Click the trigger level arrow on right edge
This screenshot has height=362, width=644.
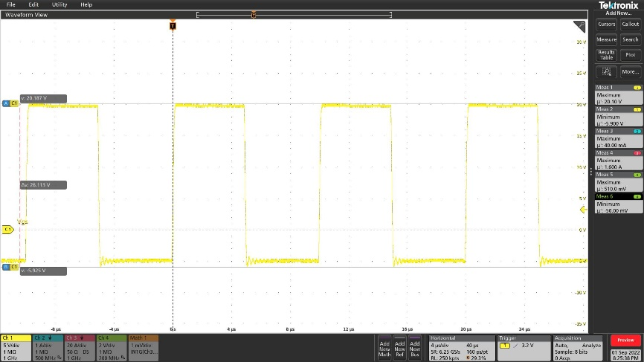pos(584,210)
